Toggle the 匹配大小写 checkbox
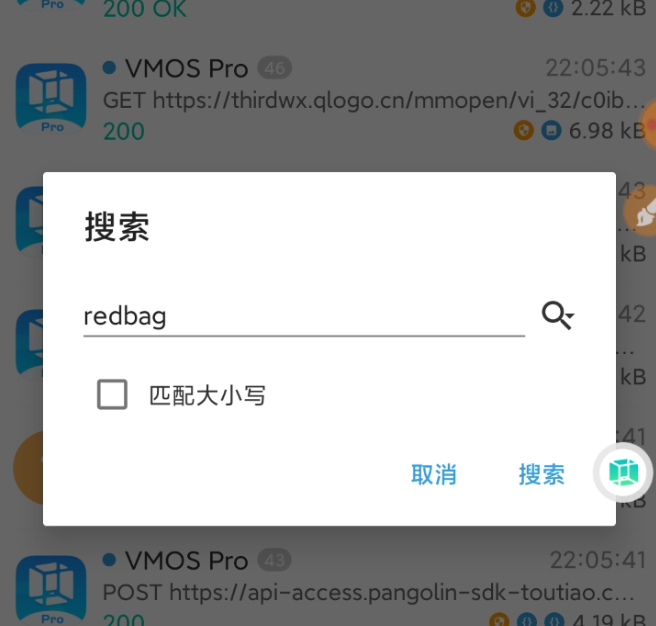Viewport: 656px width, 626px height. tap(112, 394)
